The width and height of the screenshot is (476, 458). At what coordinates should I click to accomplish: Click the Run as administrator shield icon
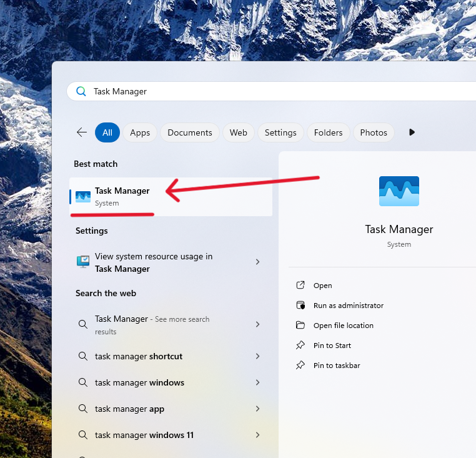(300, 305)
